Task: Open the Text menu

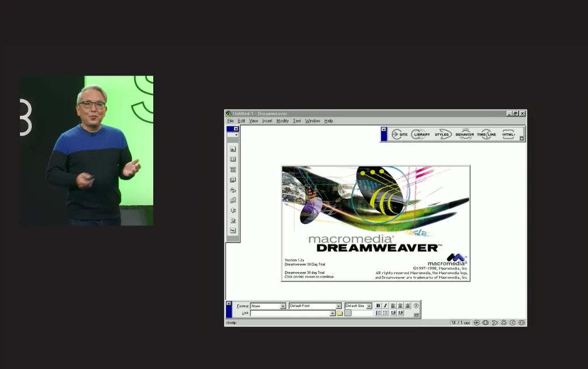Action: (x=297, y=121)
